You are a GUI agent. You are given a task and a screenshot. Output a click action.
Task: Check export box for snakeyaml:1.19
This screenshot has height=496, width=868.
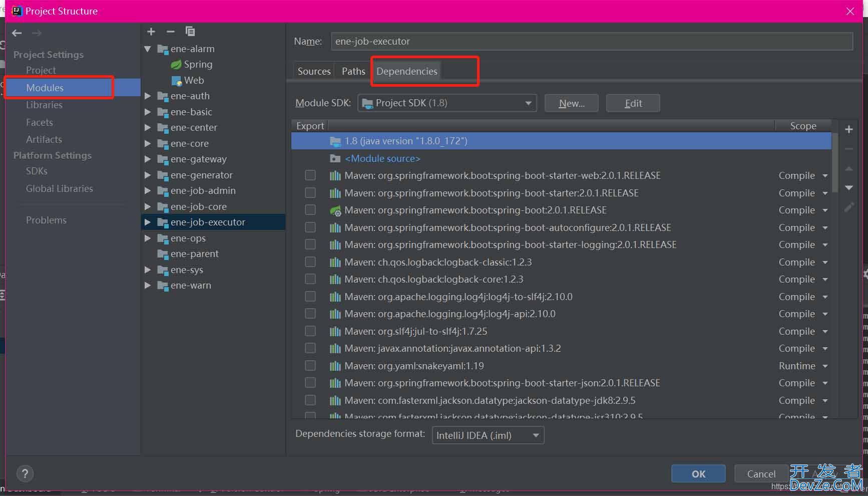[310, 366]
